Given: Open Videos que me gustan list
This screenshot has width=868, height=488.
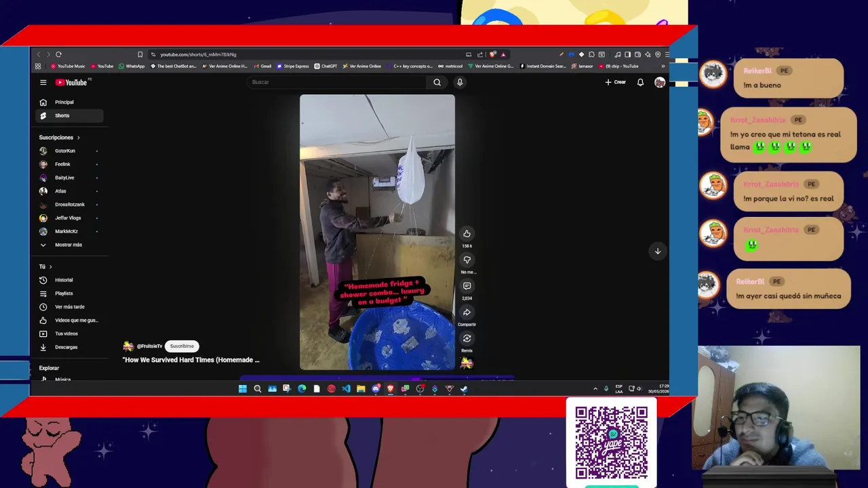Looking at the screenshot, I should point(69,320).
